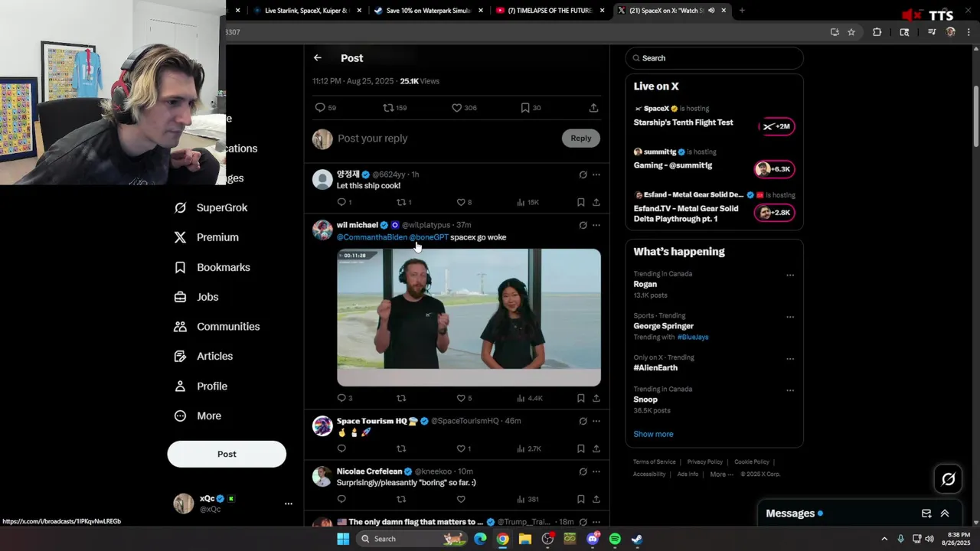Viewport: 980px width, 551px height.
Task: Open Chrome extensions puzzle icon
Action: (x=877, y=32)
